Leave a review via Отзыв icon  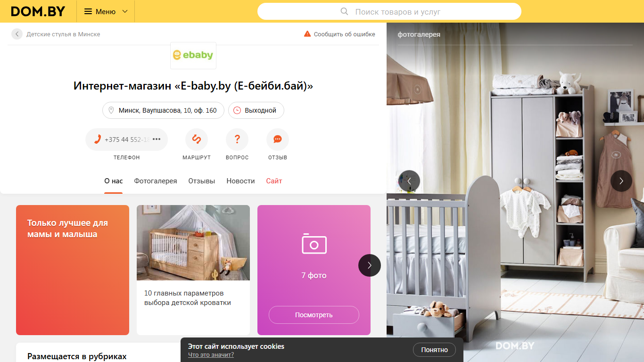pos(278,140)
